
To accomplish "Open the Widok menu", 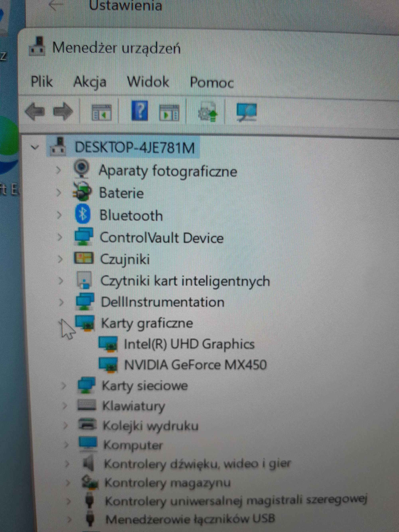I will (x=148, y=82).
